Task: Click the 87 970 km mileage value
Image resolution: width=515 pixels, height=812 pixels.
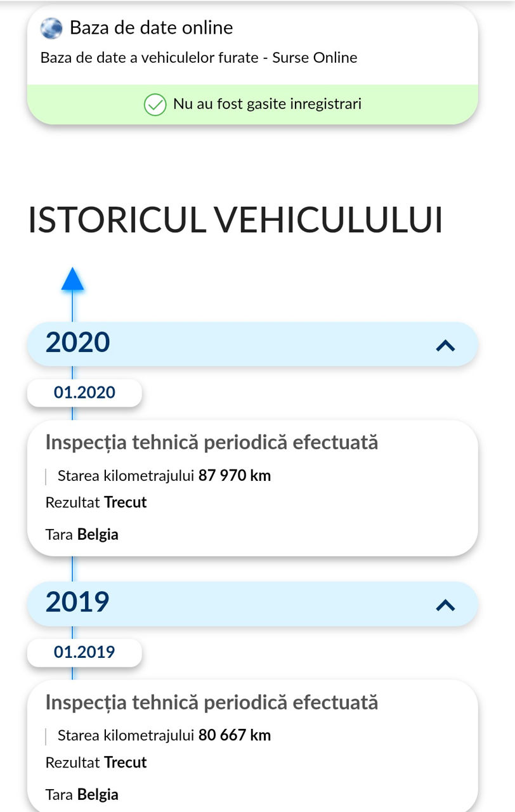Action: (x=235, y=475)
